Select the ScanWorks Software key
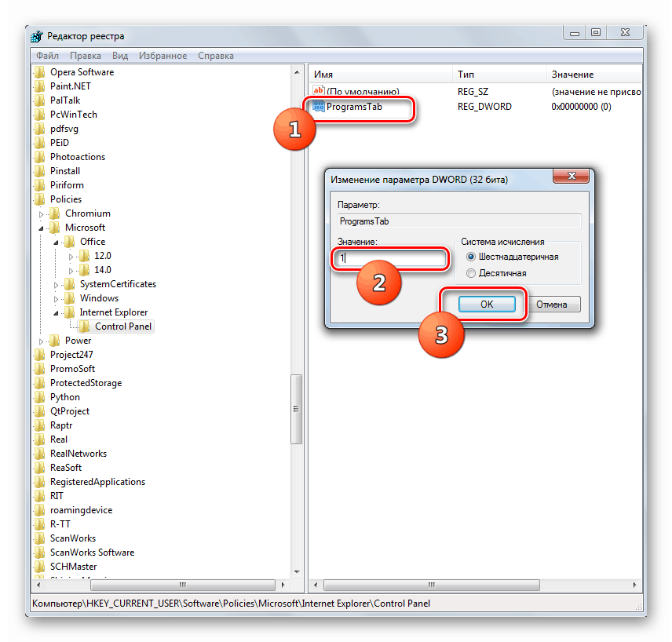Viewport: 672px width, 642px height. tap(92, 553)
